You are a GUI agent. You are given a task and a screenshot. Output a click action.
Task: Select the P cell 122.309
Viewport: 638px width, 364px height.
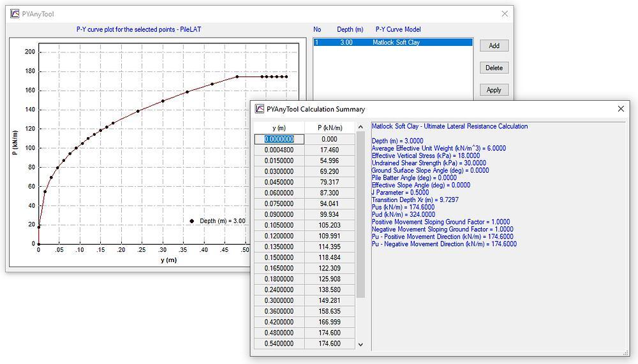(330, 268)
